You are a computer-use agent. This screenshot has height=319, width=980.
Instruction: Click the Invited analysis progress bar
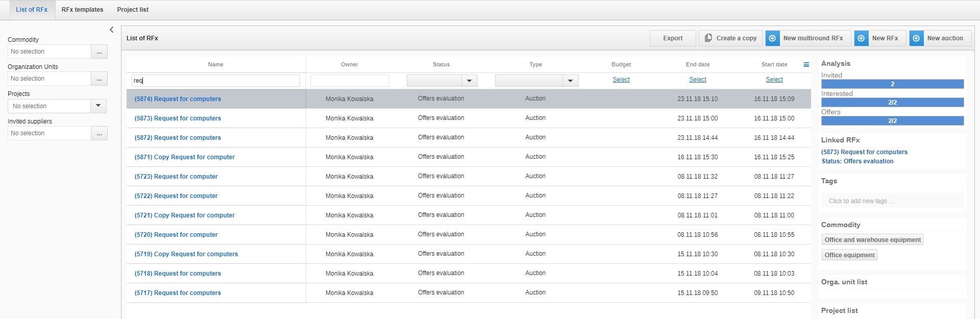click(892, 84)
